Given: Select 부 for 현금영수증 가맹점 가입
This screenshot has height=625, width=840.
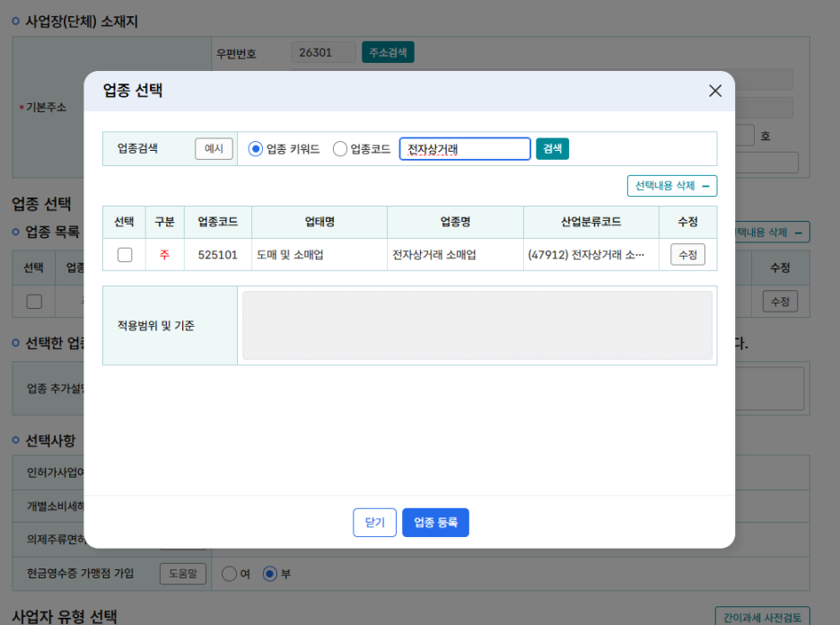Looking at the screenshot, I should [x=270, y=573].
